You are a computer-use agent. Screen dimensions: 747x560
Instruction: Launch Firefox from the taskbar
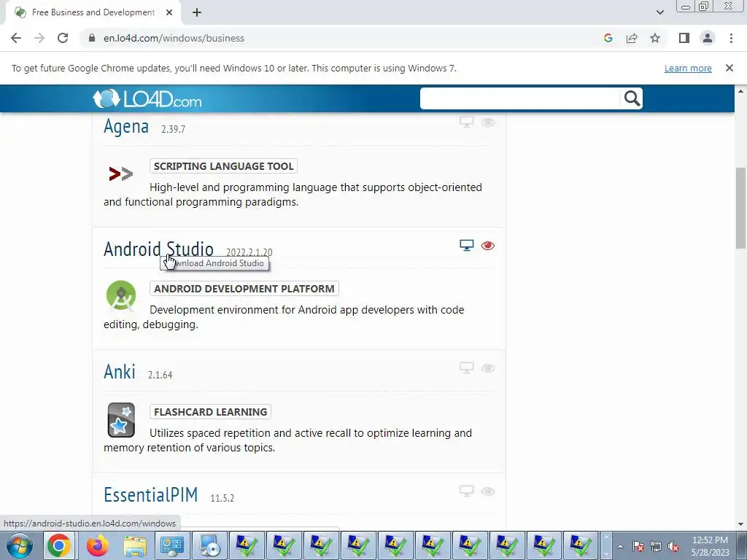[x=97, y=545]
